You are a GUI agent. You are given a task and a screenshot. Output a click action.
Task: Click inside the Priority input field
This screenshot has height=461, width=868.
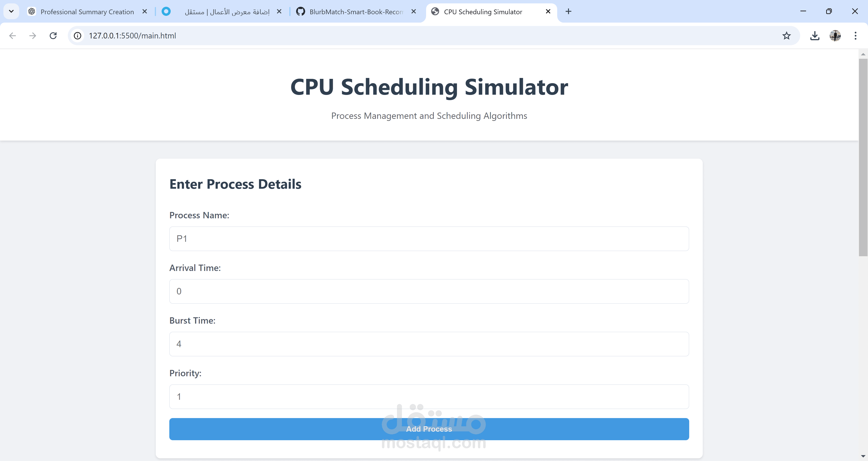point(429,397)
